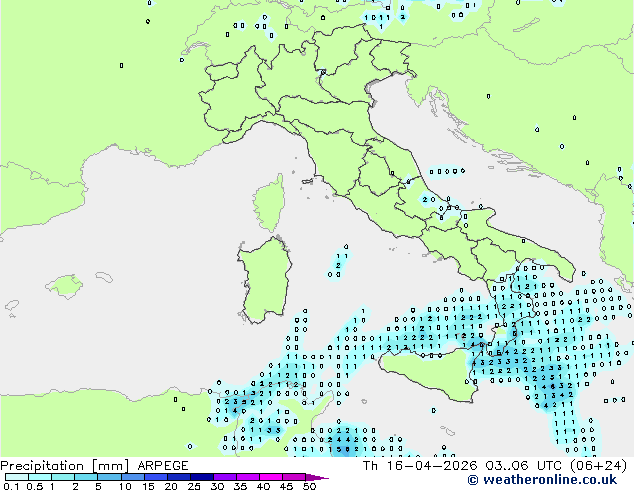634x490 pixels.
Task: Click the 25–30 mm dark blue swatch
Action: point(201,477)
